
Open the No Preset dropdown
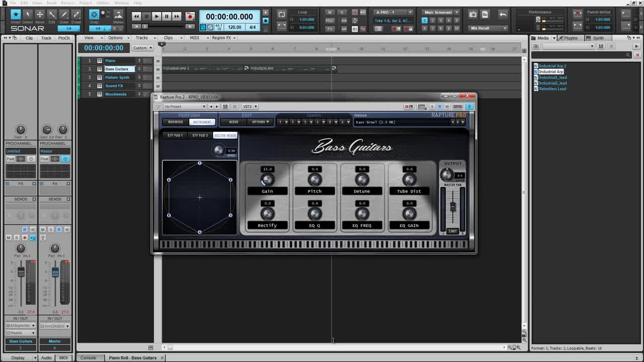(185, 107)
